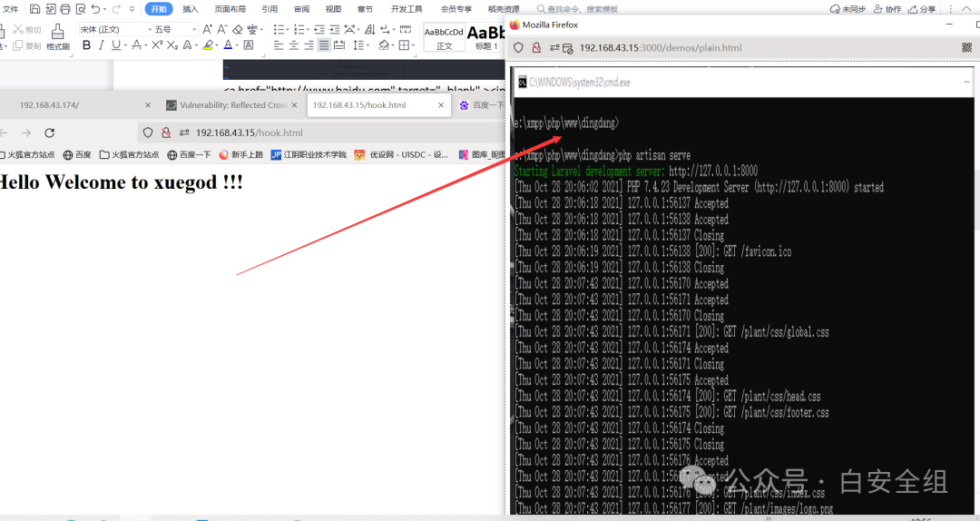
Task: Click the Save icon in WPS toolbar
Action: click(x=35, y=9)
